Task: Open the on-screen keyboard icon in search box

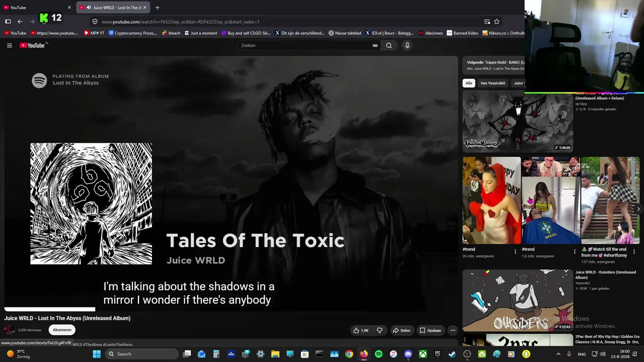Action: [x=375, y=45]
